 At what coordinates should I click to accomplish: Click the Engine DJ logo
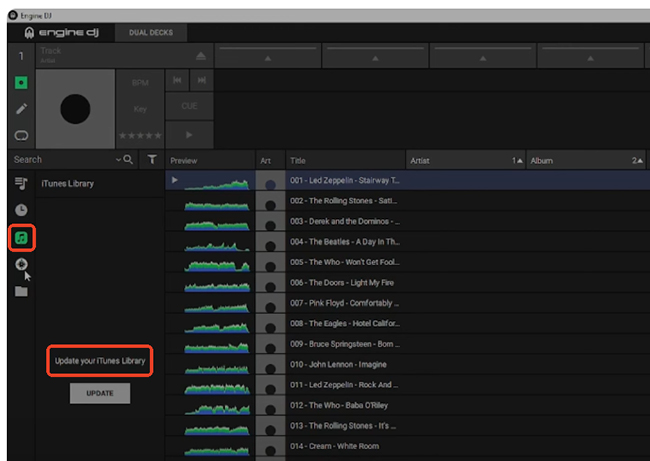coord(61,32)
